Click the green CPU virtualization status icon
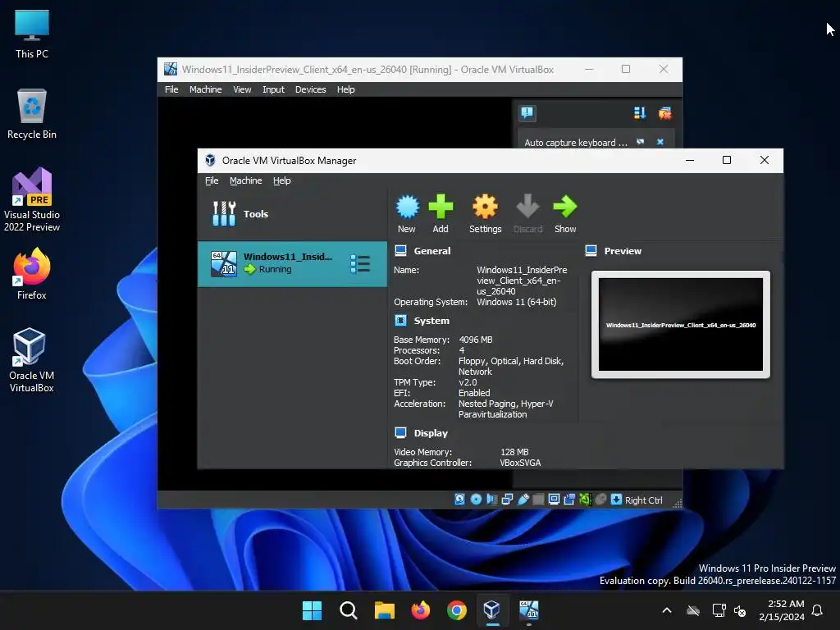This screenshot has height=630, width=840. tap(585, 500)
